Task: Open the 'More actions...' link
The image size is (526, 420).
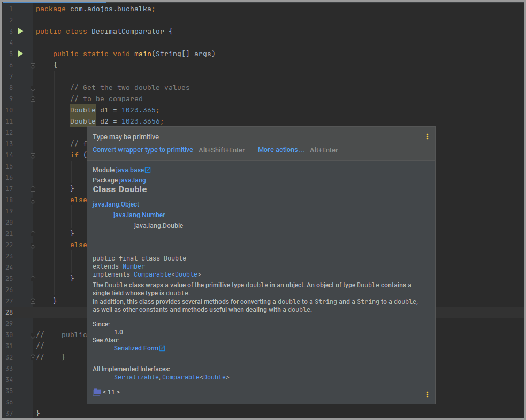Action: [280, 150]
